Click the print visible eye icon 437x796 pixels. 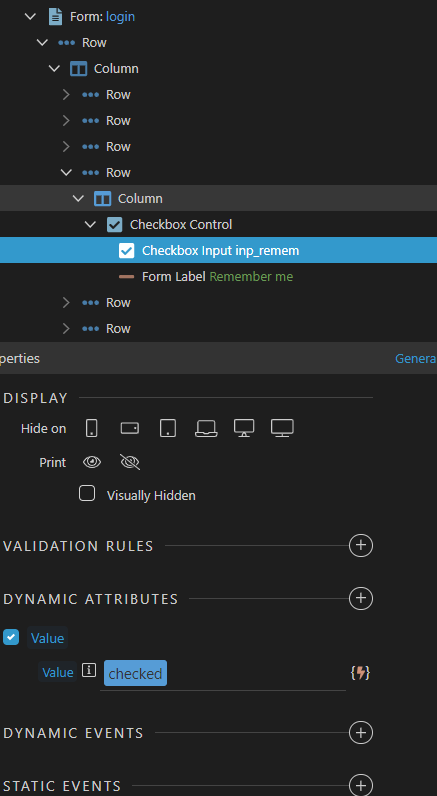(92, 462)
